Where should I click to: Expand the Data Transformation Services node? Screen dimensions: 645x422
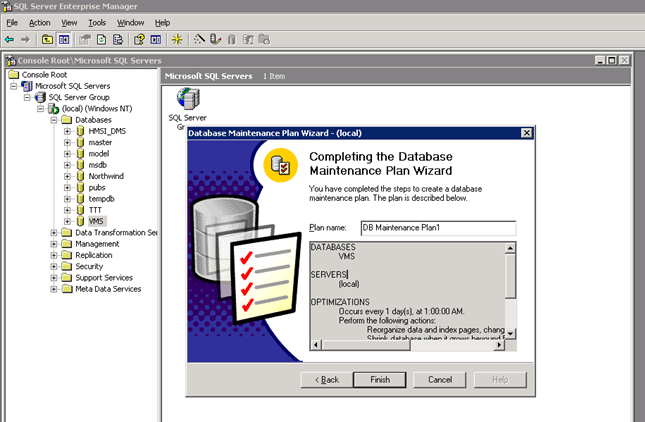54,233
